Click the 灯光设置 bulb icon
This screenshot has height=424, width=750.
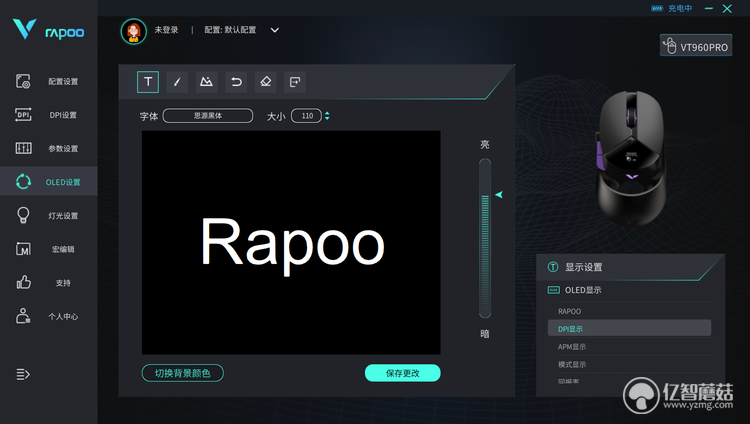click(x=23, y=215)
